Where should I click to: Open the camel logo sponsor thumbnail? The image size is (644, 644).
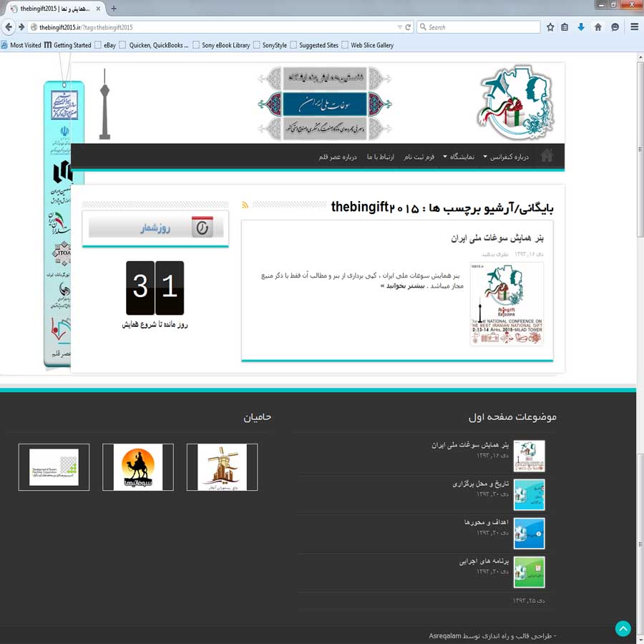click(x=138, y=467)
